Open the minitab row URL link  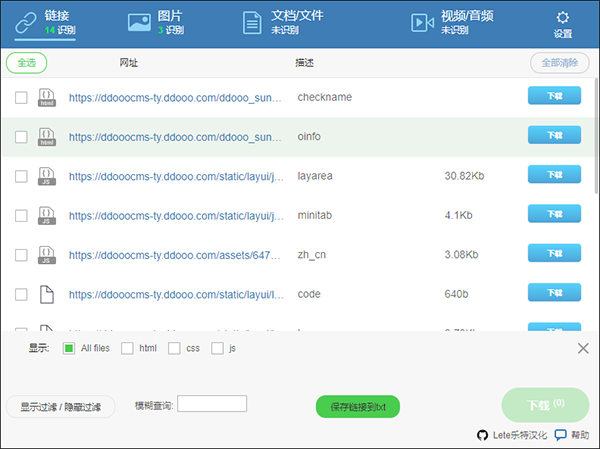point(176,216)
